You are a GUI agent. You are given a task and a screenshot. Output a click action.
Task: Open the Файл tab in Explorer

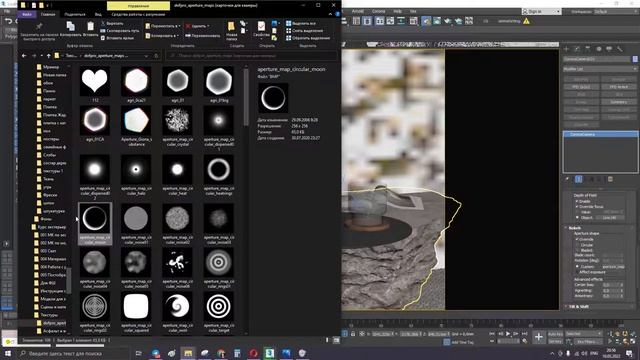coord(27,14)
